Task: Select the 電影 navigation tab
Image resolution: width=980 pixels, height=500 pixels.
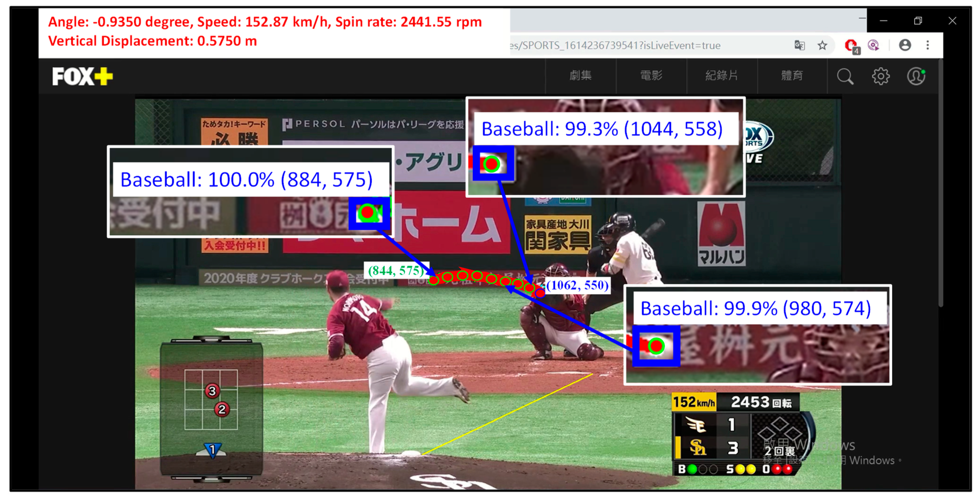Action: click(651, 75)
